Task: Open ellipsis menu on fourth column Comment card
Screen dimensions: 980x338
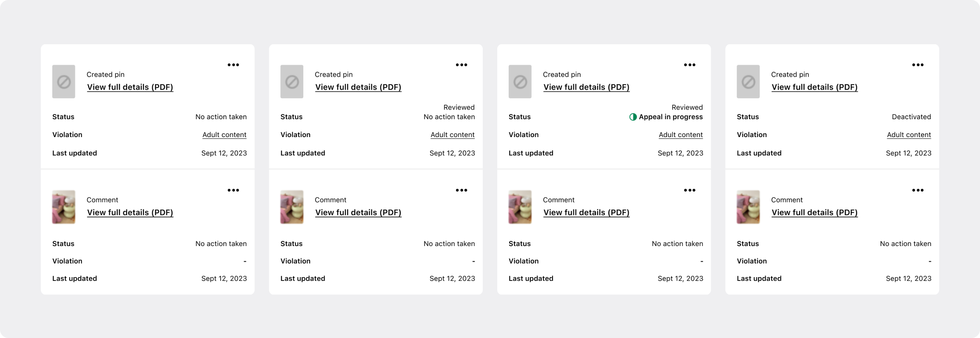Action: pyautogui.click(x=918, y=190)
